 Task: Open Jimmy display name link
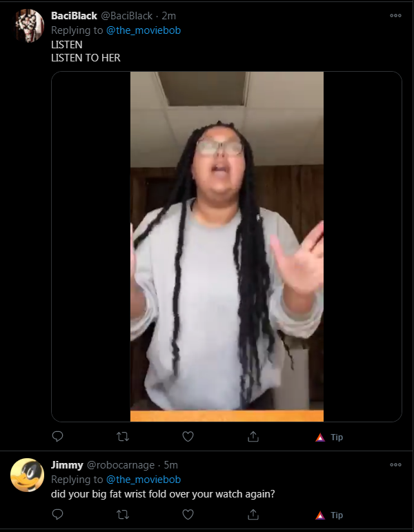click(x=67, y=465)
